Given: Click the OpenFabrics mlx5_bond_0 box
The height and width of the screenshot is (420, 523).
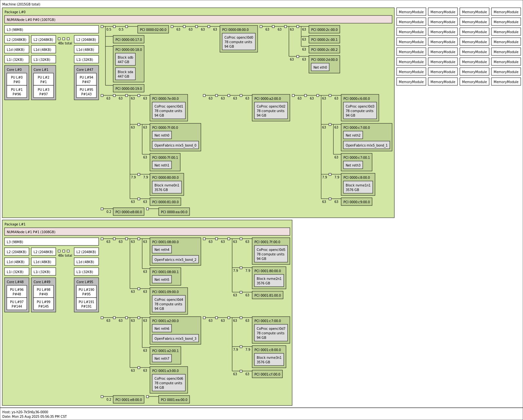Looking at the screenshot, I should point(175,145).
